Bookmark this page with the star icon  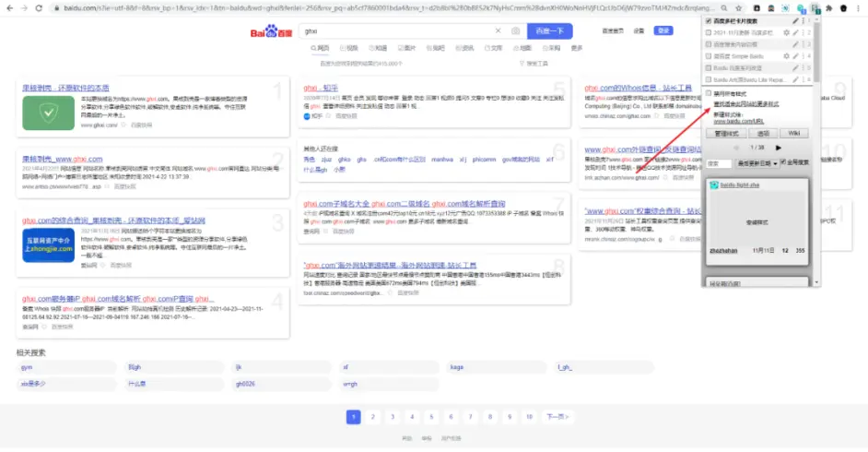pos(738,8)
